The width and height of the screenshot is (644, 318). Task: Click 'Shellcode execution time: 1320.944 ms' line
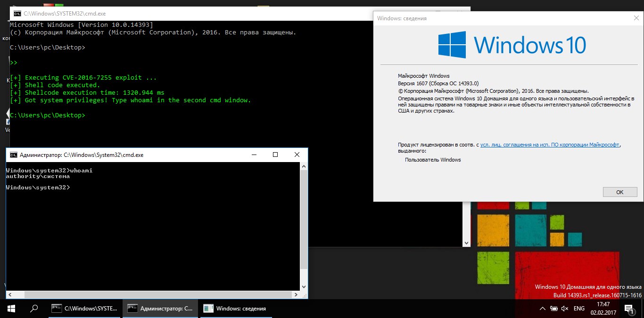click(87, 93)
